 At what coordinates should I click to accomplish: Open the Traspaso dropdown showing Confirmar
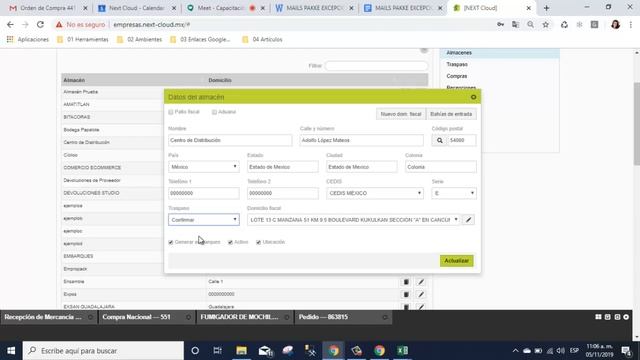[x=204, y=220]
